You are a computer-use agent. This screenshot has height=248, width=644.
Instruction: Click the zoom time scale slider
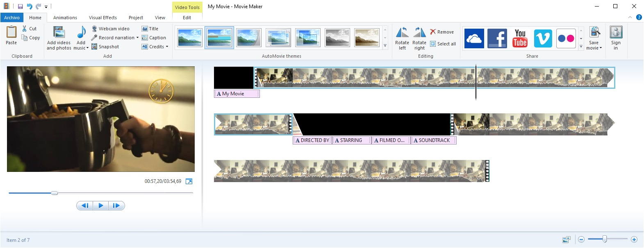[x=605, y=239]
